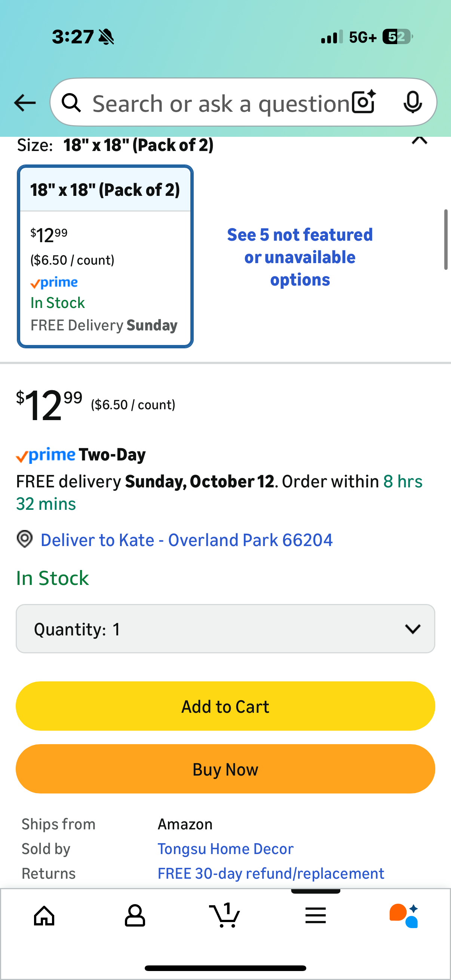Tap the camera lens search icon
Viewport: 451px width, 980px height.
pyautogui.click(x=363, y=102)
